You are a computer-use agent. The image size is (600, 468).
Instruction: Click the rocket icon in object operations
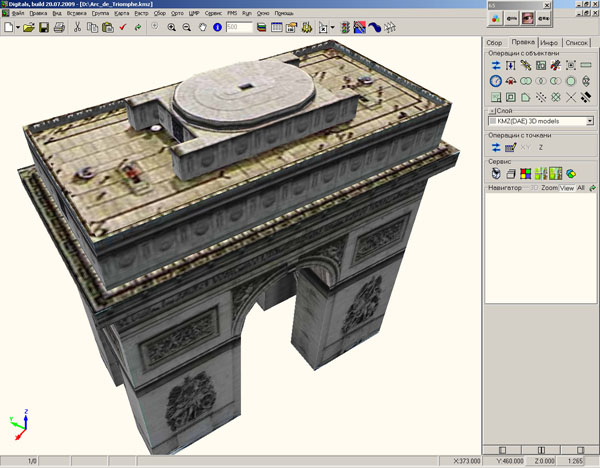(x=556, y=65)
